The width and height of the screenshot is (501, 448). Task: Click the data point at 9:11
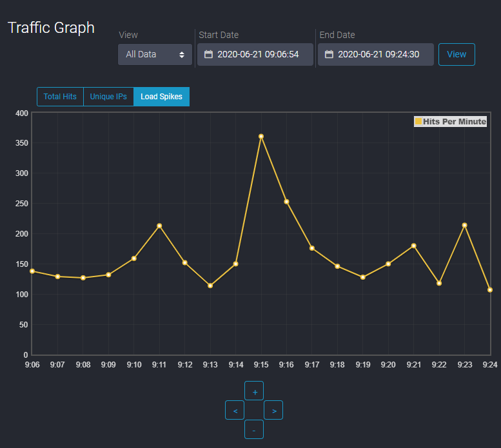[x=159, y=226]
